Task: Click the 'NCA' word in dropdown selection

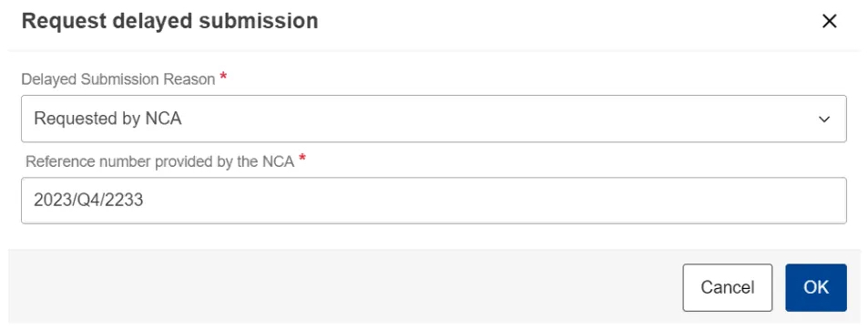Action: (163, 119)
